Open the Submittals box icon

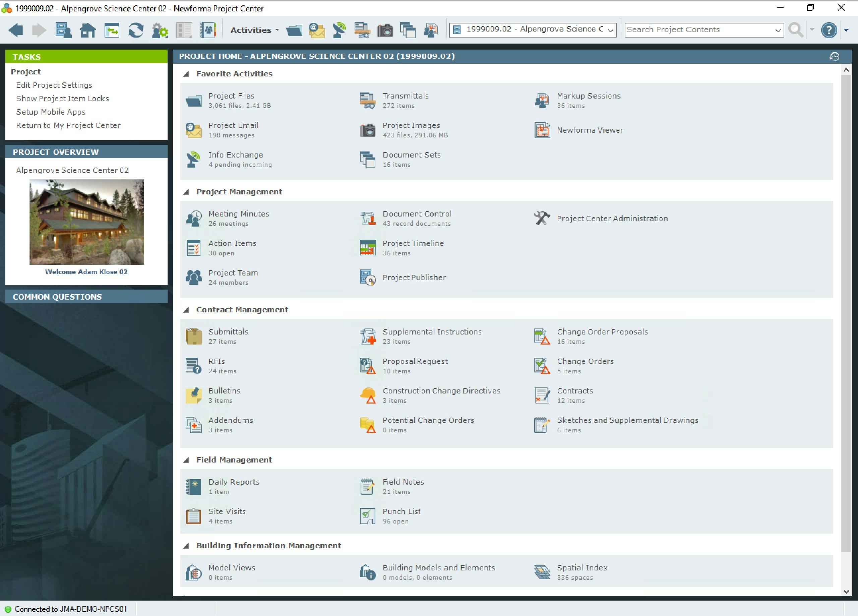click(x=194, y=336)
